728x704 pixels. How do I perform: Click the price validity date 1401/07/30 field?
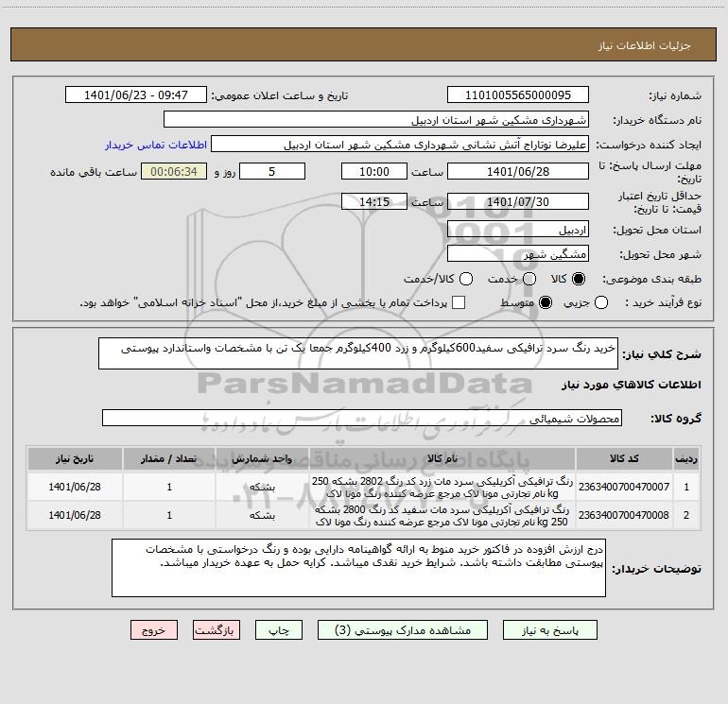(x=518, y=201)
